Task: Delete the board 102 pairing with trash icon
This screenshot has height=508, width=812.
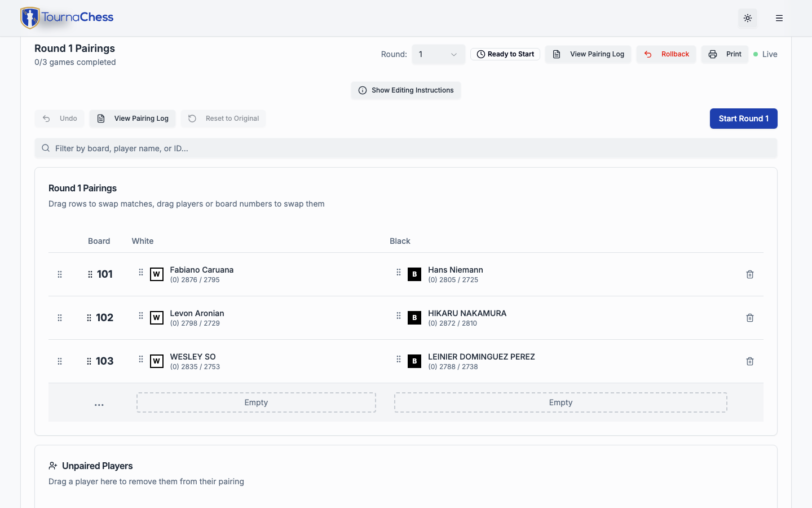Action: pos(750,318)
